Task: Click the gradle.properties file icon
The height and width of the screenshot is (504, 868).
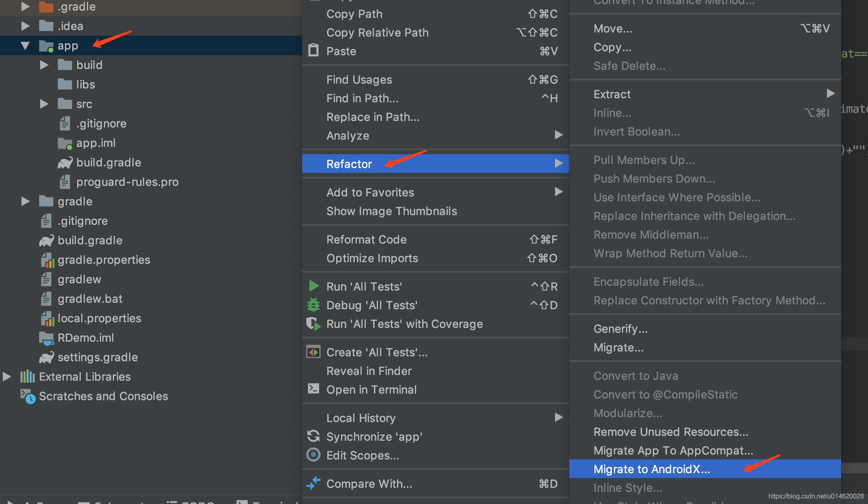Action: (47, 260)
